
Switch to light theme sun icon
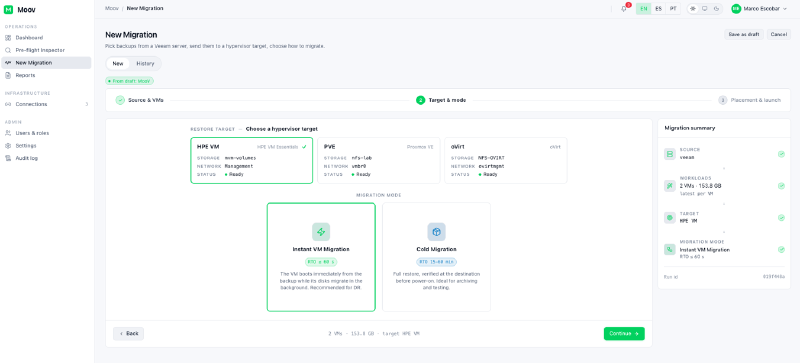[693, 9]
